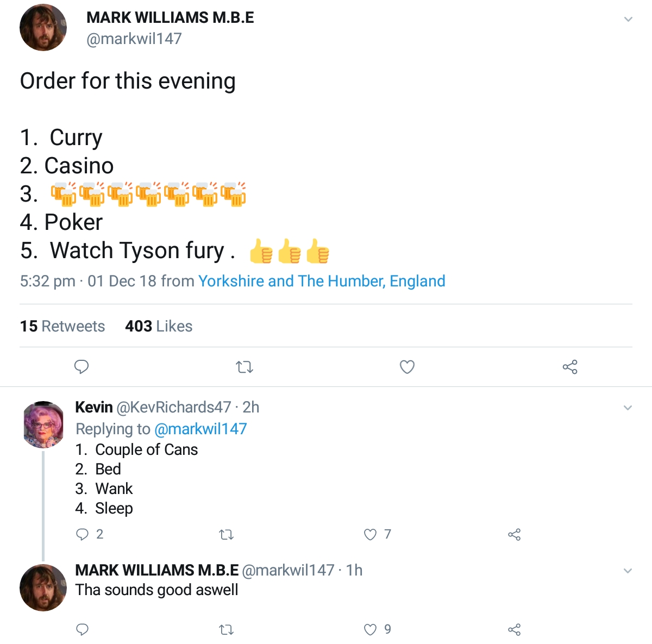View the 15 Retweets list
The height and width of the screenshot is (644, 652).
62,326
